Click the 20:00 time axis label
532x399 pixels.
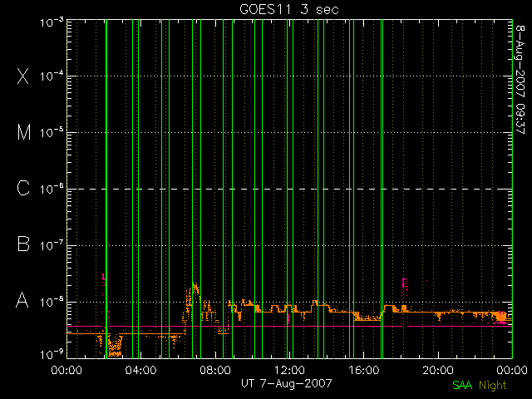click(438, 369)
